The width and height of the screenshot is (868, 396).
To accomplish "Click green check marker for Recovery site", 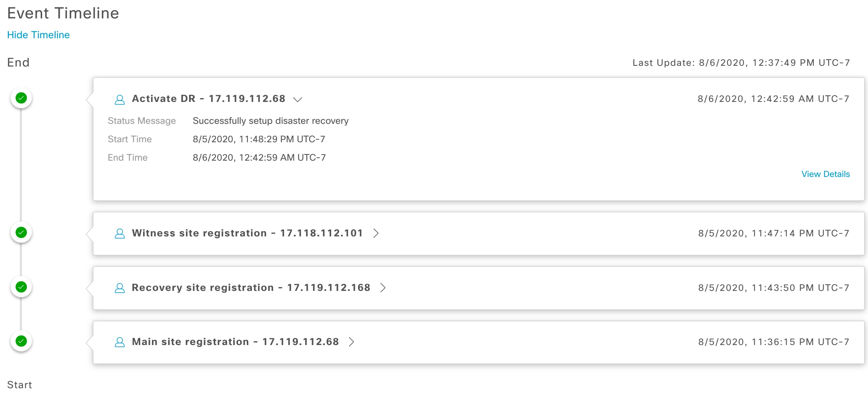I will point(21,287).
